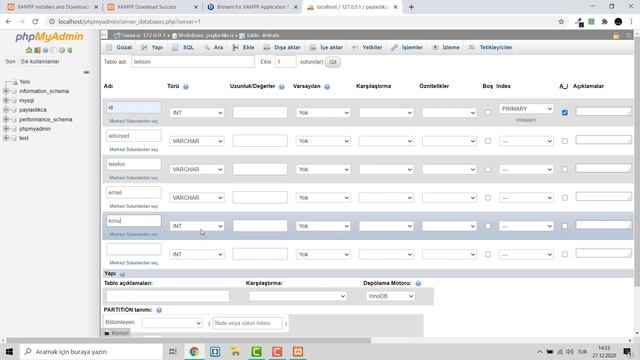
Task: Bookmark this page with the star icon
Action: click(561, 22)
